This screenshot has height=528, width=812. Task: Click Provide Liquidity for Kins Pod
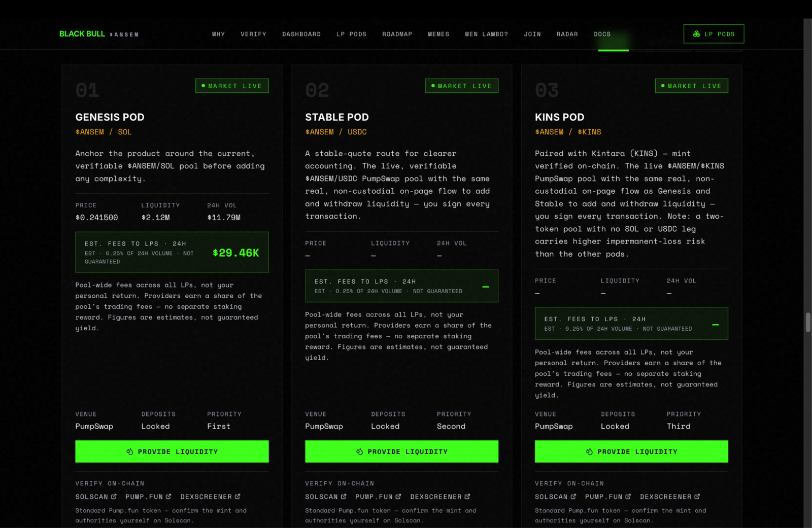point(631,451)
